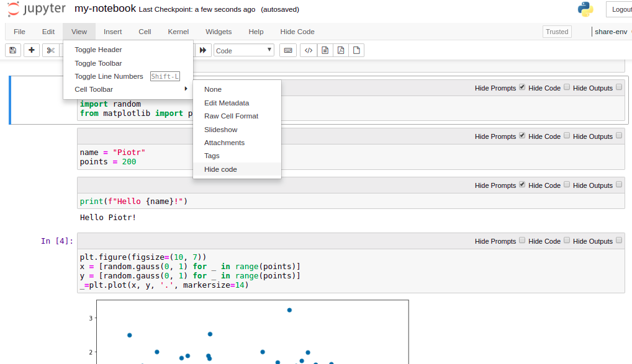Image resolution: width=632 pixels, height=364 pixels.
Task: Click the my-notebook title to rename it
Action: click(x=106, y=9)
